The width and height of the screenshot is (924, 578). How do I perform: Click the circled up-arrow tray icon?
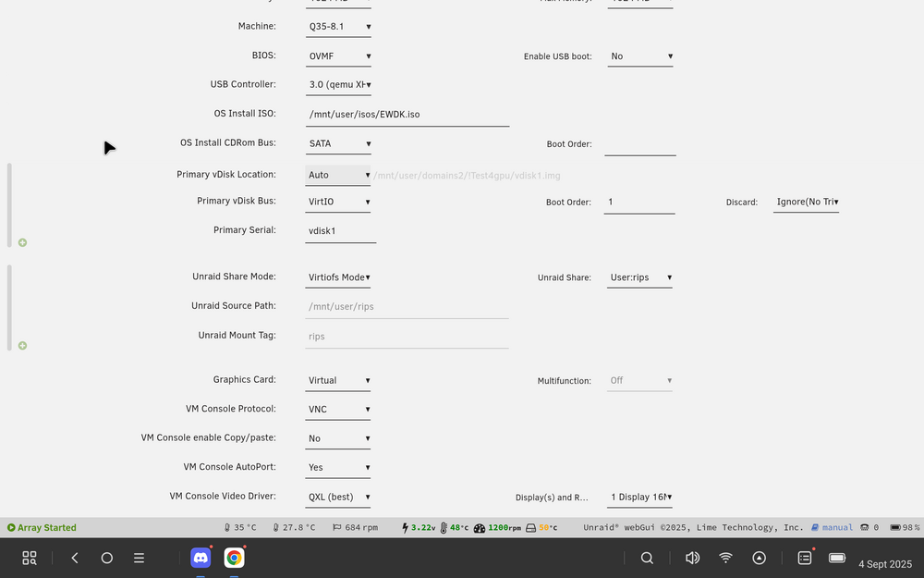[x=759, y=558]
